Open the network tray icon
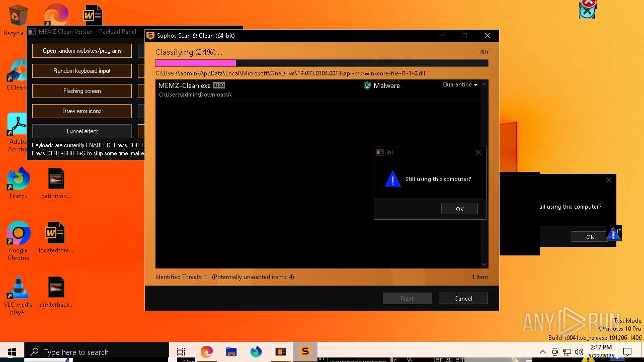 tap(567, 352)
